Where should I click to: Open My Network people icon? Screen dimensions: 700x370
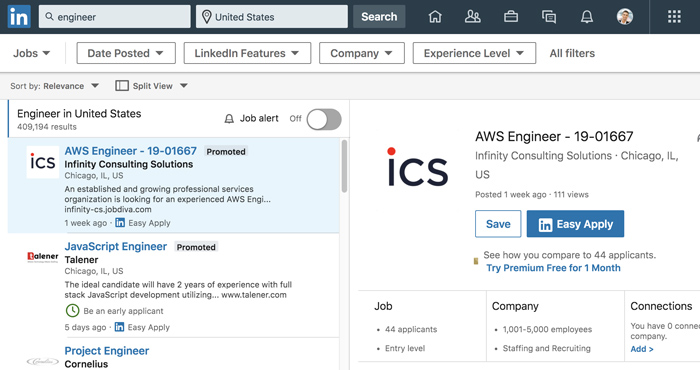click(472, 17)
